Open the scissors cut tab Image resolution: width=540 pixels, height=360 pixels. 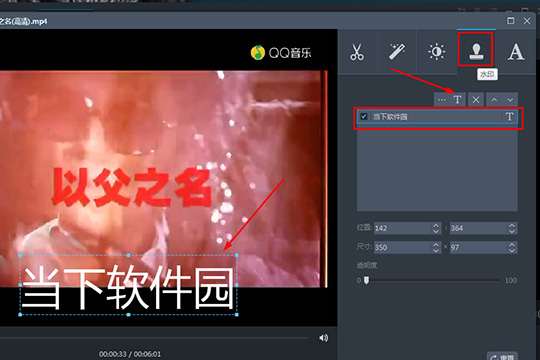coord(357,52)
